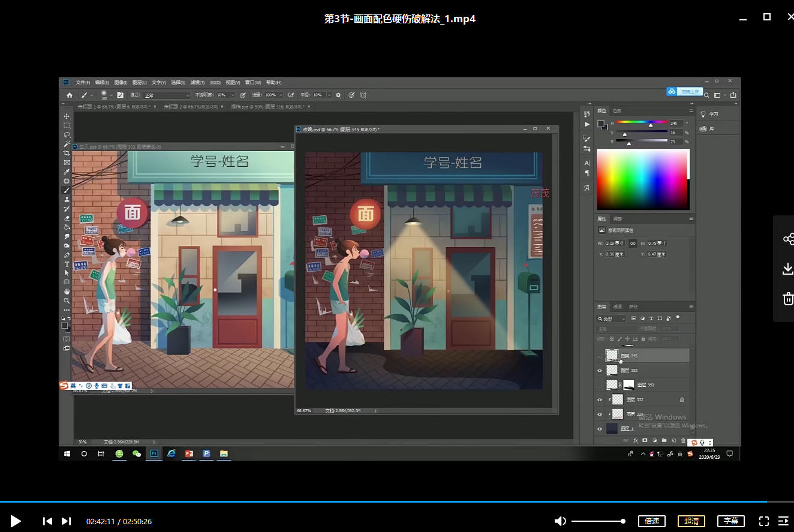The height and width of the screenshot is (532, 794).
Task: Expand the 不透明度 opacity dropdown arrow
Action: [x=233, y=95]
